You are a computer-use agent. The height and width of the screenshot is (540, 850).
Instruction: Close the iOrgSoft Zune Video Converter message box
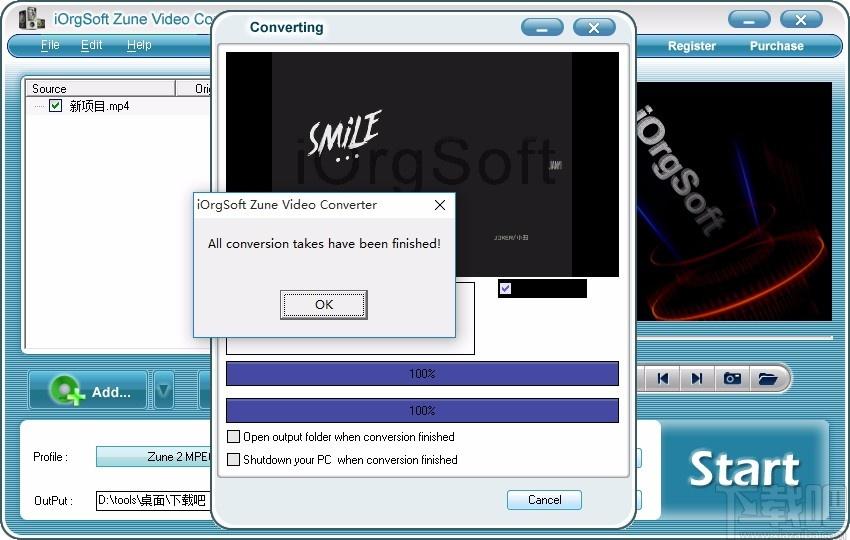pyautogui.click(x=440, y=205)
